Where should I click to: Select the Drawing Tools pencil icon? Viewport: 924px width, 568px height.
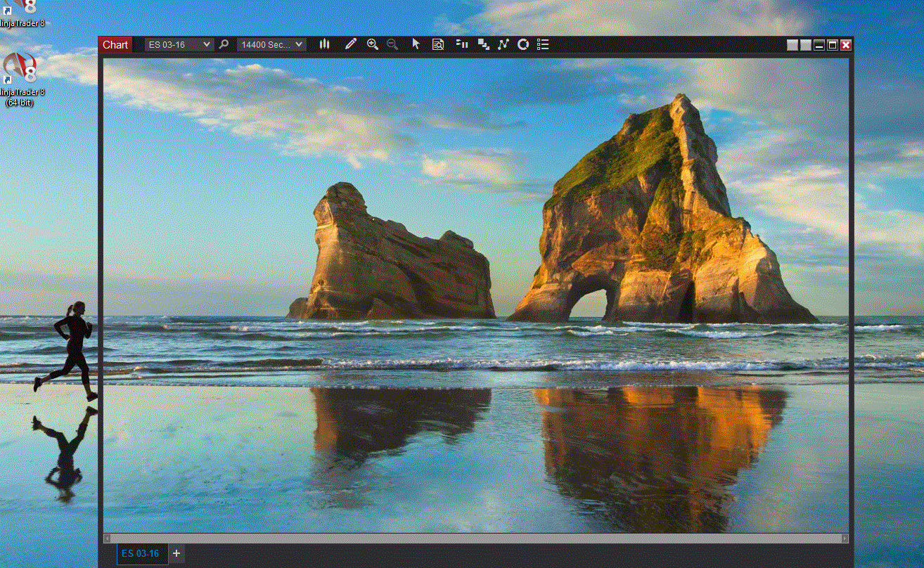[351, 44]
